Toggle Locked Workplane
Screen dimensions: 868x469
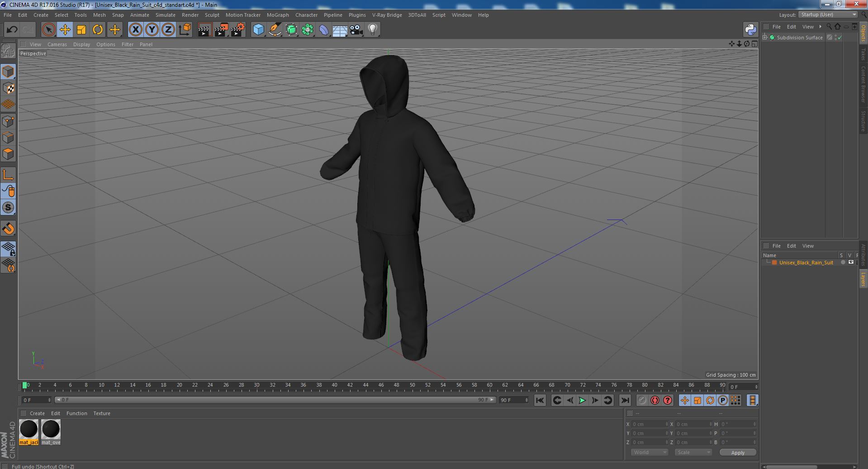pyautogui.click(x=8, y=249)
